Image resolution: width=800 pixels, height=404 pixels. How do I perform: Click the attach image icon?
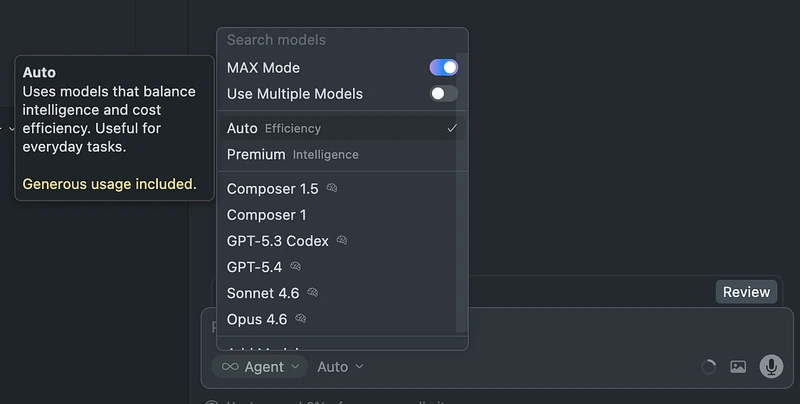738,366
